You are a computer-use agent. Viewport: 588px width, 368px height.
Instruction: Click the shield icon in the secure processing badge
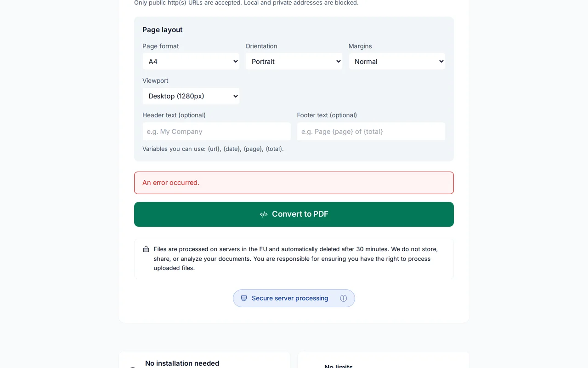click(x=244, y=298)
